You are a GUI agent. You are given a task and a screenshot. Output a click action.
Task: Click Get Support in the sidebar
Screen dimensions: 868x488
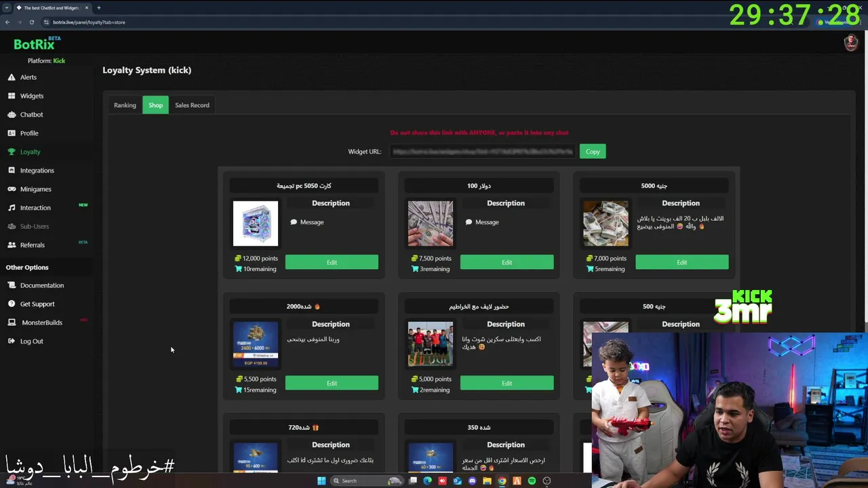37,304
